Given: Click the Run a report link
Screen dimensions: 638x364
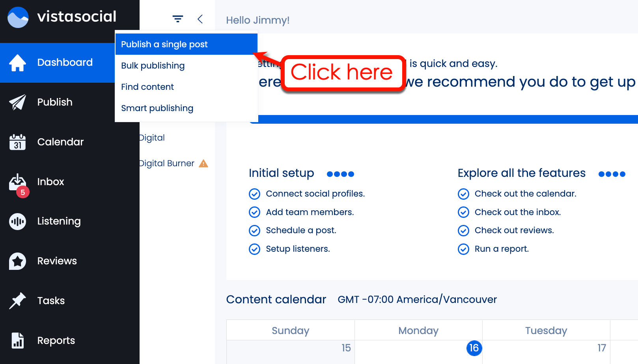Looking at the screenshot, I should [x=501, y=249].
